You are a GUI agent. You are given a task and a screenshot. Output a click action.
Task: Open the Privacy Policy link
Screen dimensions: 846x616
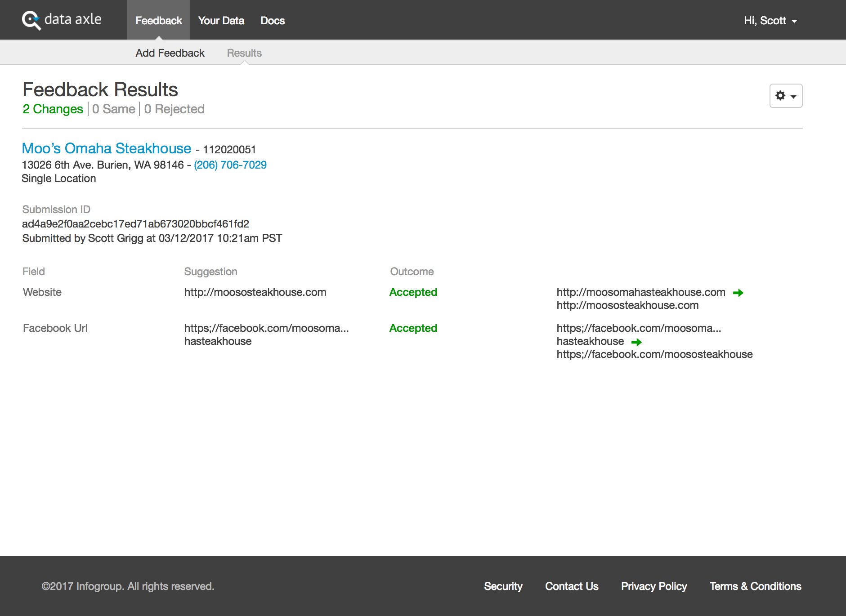click(x=654, y=586)
